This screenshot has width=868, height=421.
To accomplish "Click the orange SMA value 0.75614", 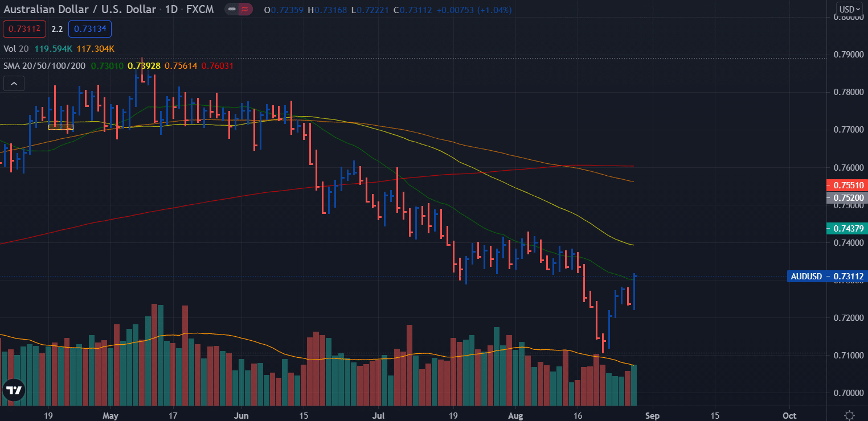I will (x=181, y=65).
